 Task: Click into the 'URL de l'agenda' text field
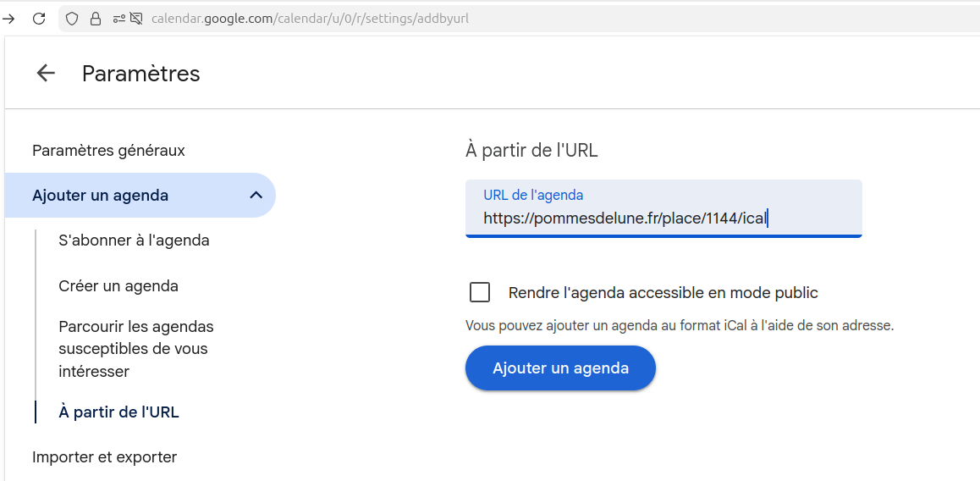pyautogui.click(x=663, y=218)
